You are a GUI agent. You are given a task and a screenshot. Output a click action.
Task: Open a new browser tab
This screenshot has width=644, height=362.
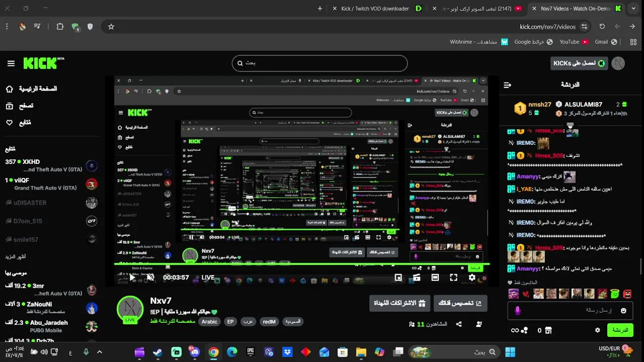click(320, 9)
